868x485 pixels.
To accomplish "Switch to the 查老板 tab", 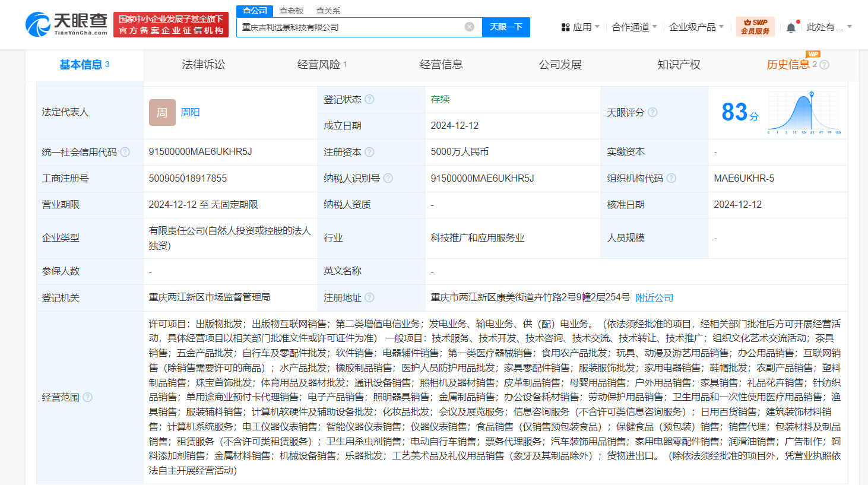I will coord(291,10).
